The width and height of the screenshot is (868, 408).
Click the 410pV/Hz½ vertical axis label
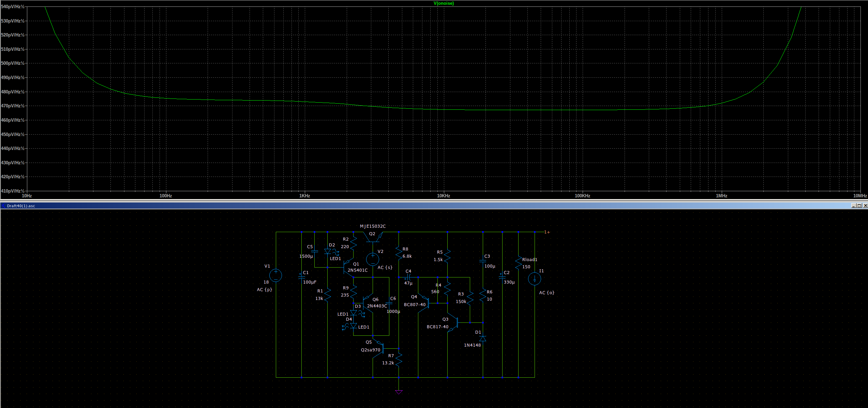pos(13,191)
